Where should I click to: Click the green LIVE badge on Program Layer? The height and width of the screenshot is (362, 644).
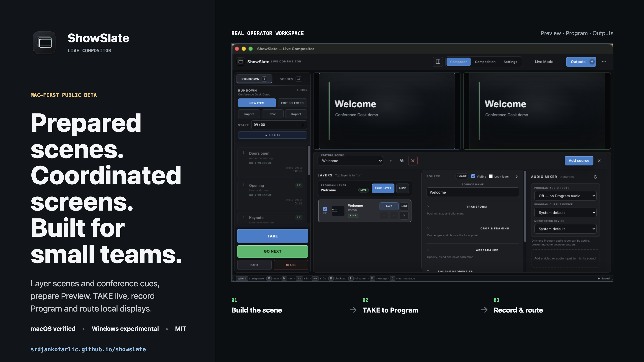(x=363, y=190)
